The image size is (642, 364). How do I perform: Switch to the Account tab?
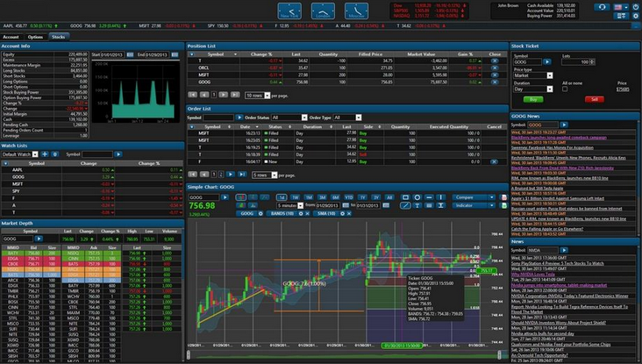pyautogui.click(x=11, y=37)
